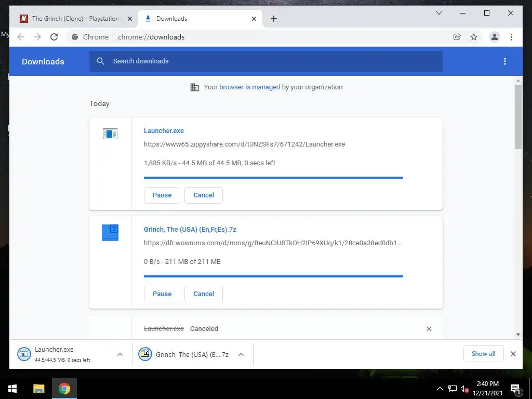This screenshot has height=399, width=532.
Task: Select the Downloads tab
Action: (199, 19)
